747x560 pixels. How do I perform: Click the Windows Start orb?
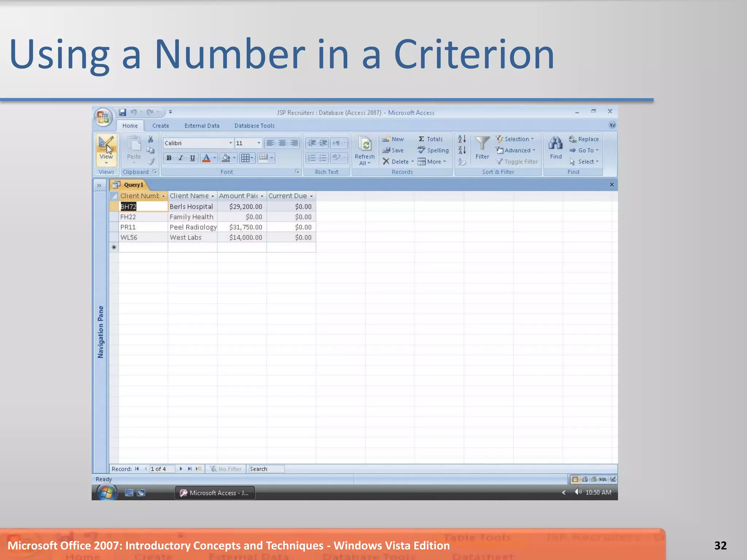tap(107, 493)
